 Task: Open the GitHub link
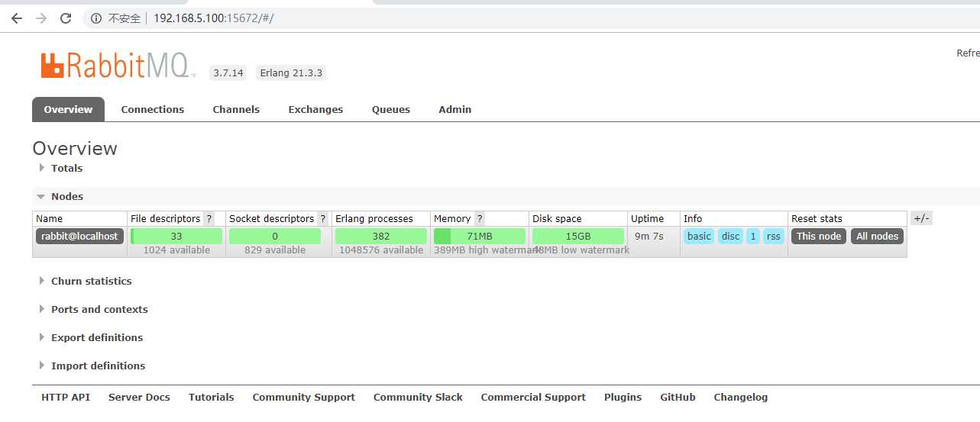point(678,397)
